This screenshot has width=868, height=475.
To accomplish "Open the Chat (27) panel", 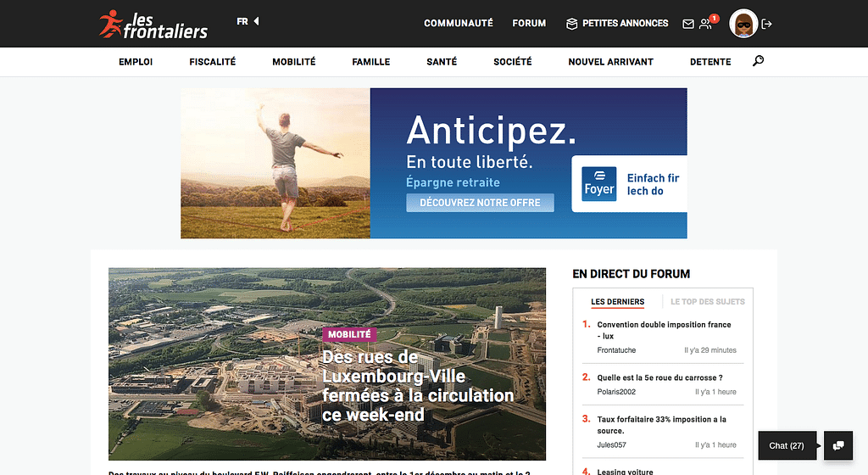I will [786, 445].
